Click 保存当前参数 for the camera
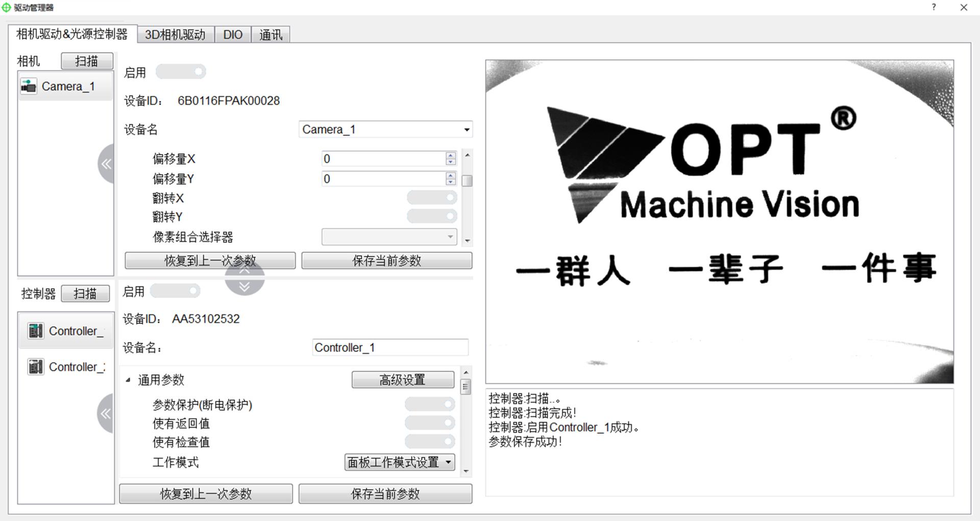This screenshot has width=980, height=521. [x=386, y=260]
